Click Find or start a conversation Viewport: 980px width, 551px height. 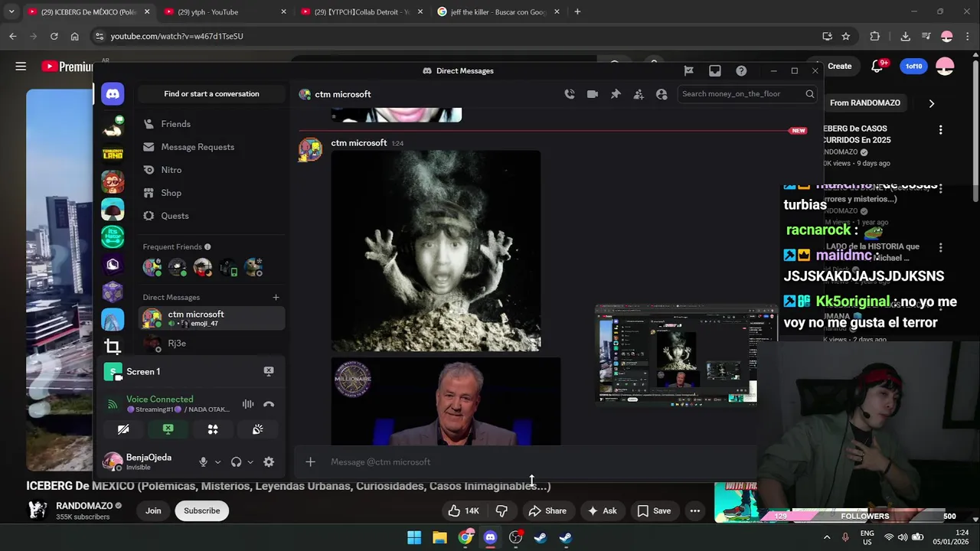pyautogui.click(x=211, y=94)
